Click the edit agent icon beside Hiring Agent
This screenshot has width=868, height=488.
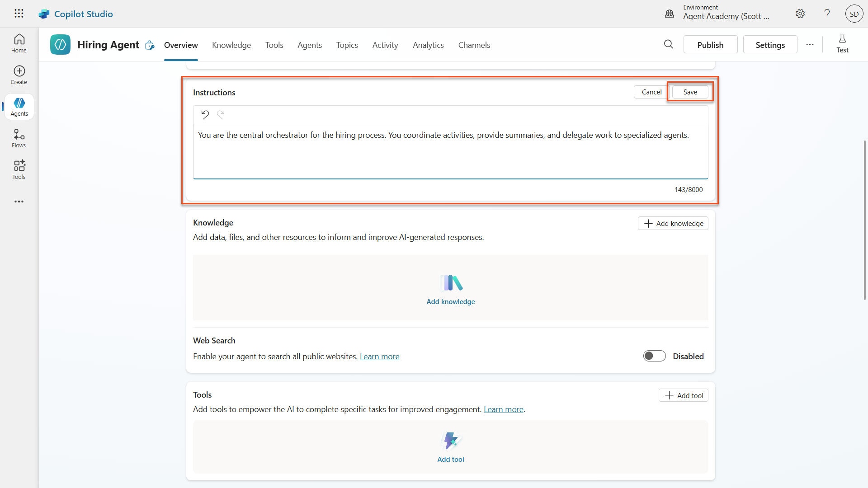(150, 45)
